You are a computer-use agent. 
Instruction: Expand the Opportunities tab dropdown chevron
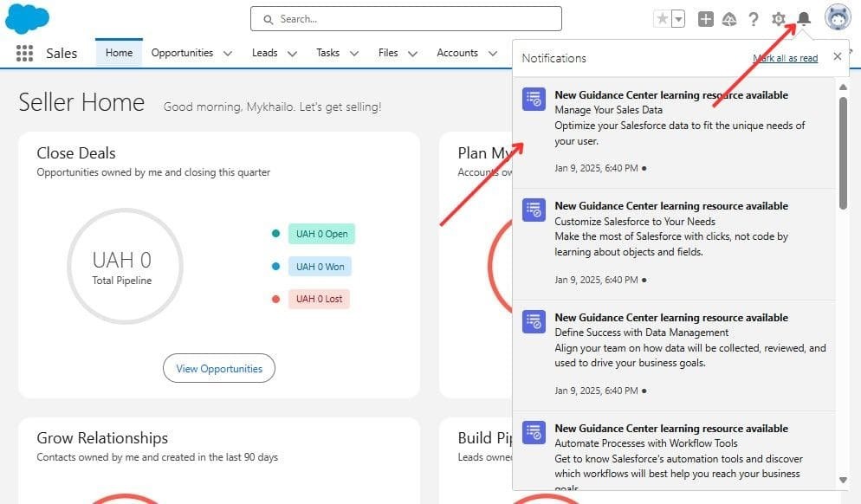228,53
